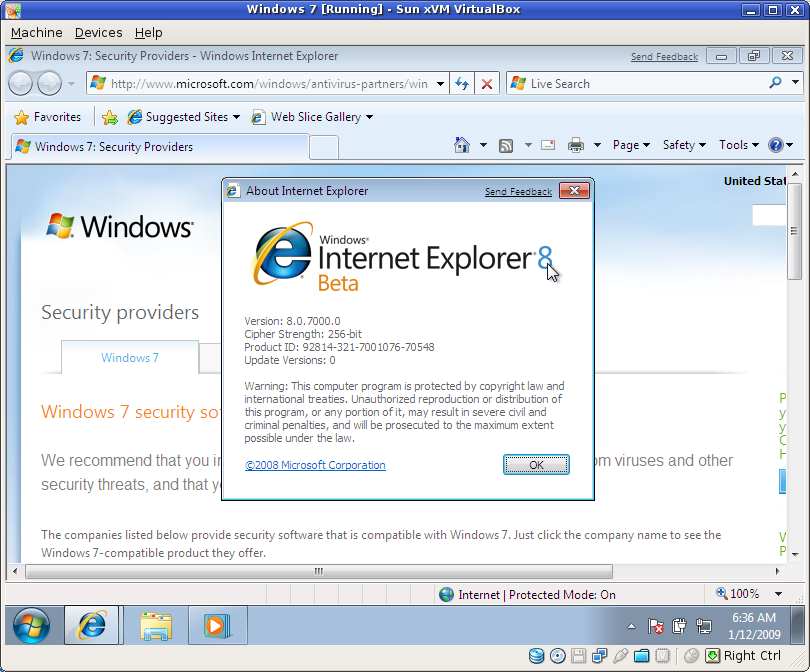The height and width of the screenshot is (672, 810).
Task: Expand the Page menu dropdown
Action: click(x=626, y=144)
